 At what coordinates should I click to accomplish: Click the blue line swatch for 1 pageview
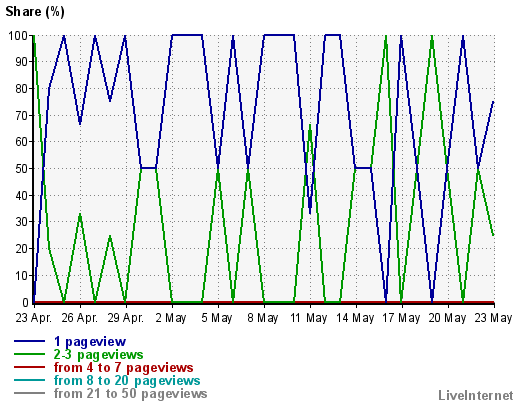click(29, 341)
